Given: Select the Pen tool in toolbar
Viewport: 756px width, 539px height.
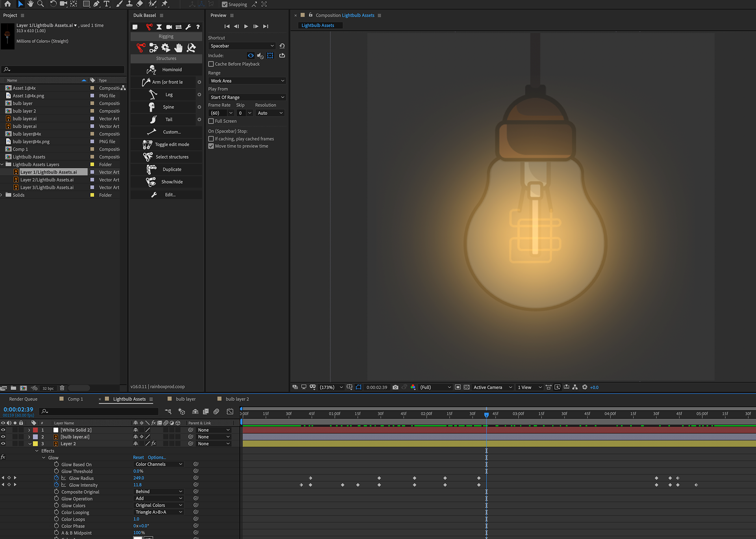Looking at the screenshot, I should pos(96,4).
